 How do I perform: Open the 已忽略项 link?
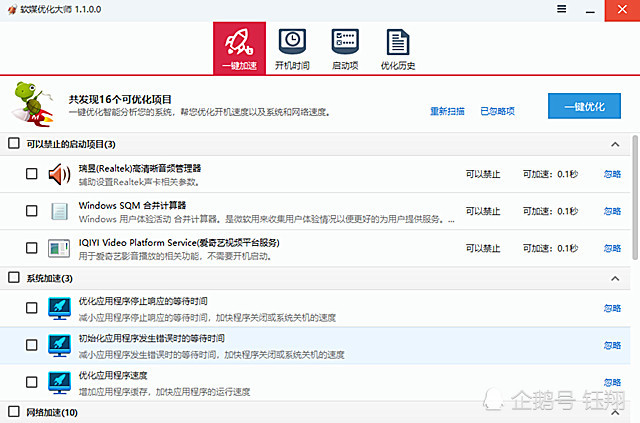pos(498,111)
